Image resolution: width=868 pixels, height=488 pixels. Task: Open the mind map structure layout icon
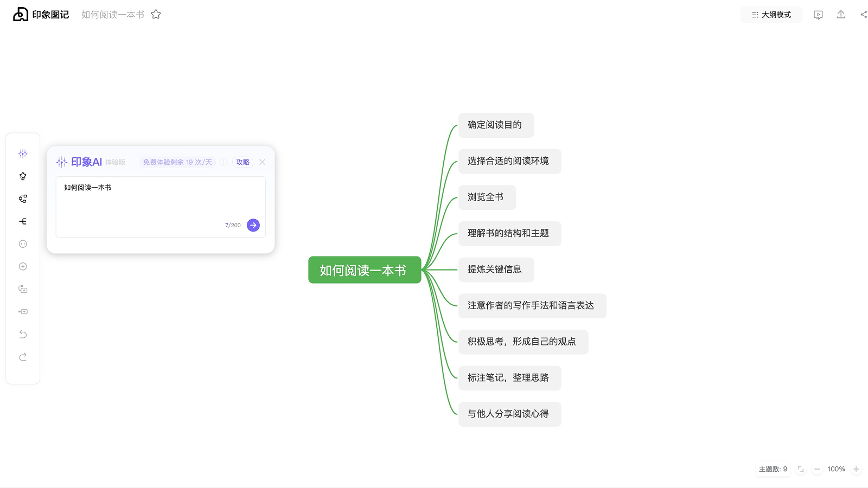(23, 198)
